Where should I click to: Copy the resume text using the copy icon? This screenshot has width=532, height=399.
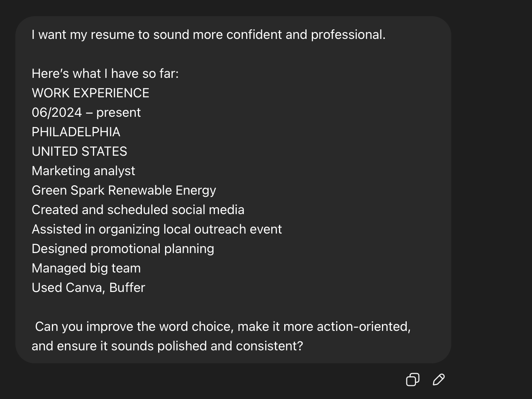click(x=412, y=380)
